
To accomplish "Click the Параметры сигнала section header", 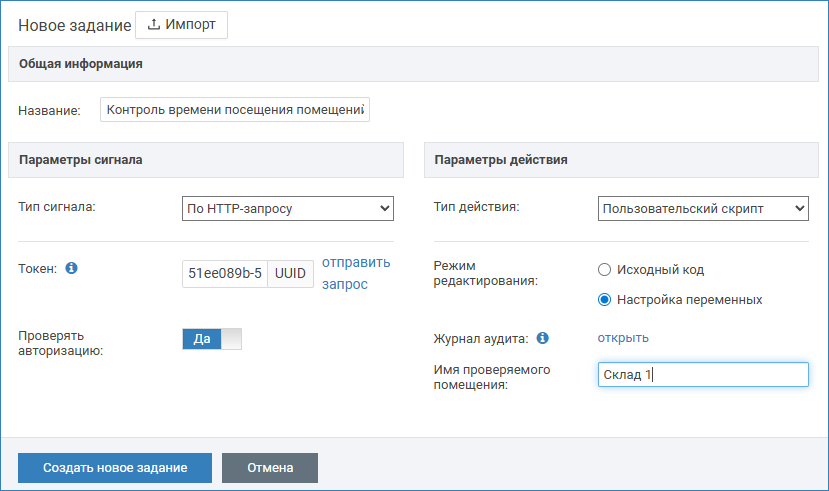I will click(x=80, y=160).
